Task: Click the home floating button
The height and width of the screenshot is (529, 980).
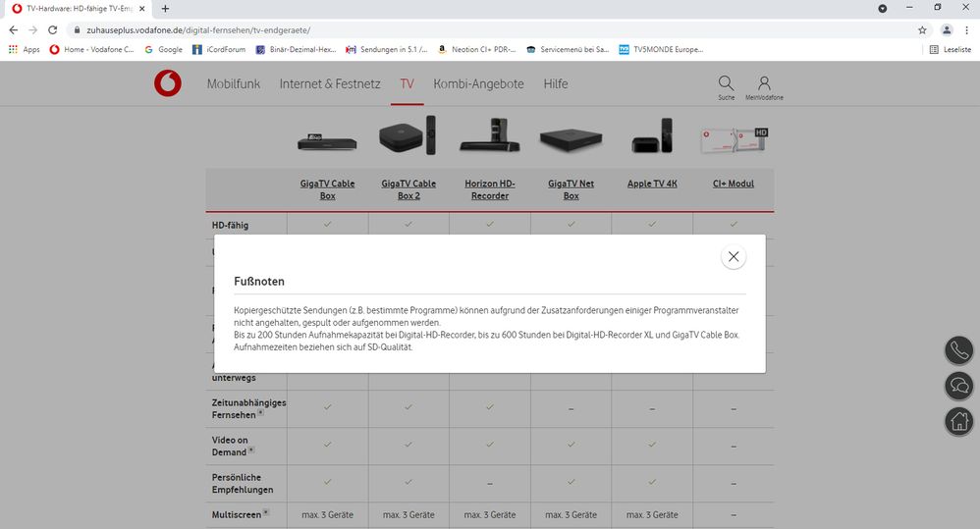Action: (958, 422)
